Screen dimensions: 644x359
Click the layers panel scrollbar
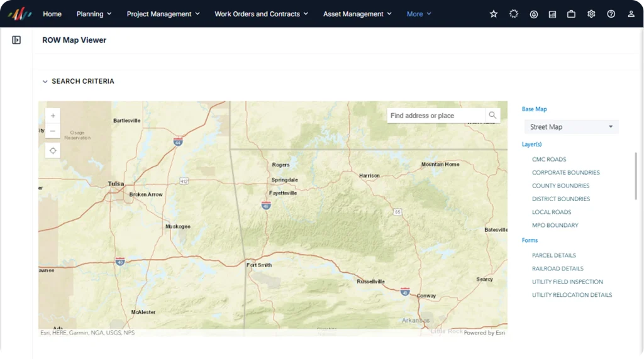pos(636,176)
